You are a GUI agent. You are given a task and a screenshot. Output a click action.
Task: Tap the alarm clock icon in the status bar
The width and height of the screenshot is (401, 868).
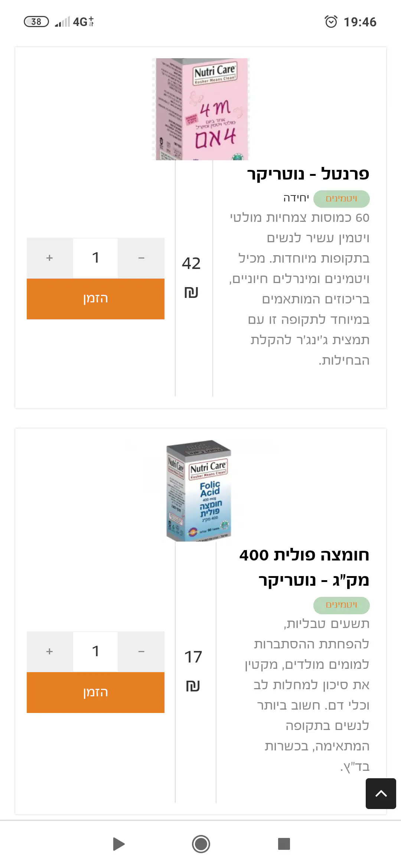pyautogui.click(x=331, y=22)
